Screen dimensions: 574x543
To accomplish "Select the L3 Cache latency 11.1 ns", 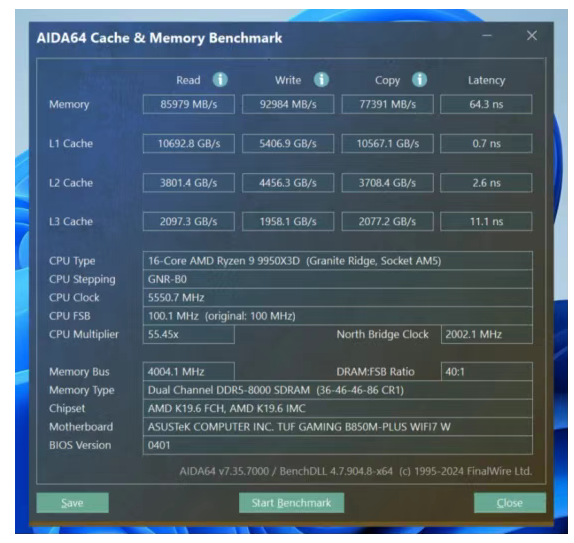I will [x=486, y=222].
